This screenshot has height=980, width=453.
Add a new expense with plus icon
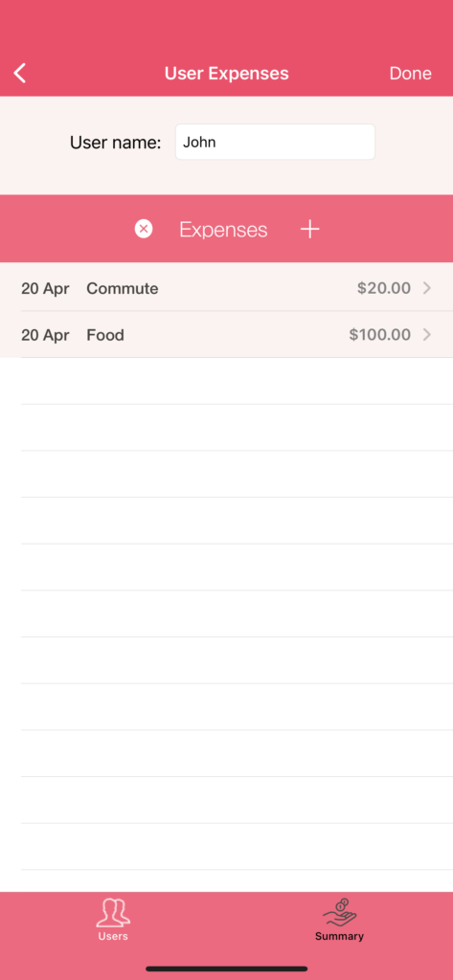pos(309,230)
